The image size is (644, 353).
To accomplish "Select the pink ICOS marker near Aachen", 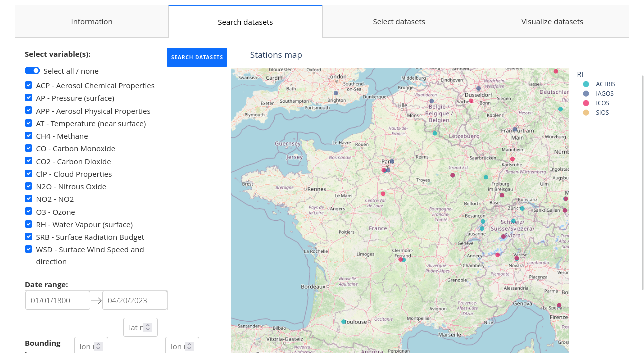I will point(471,101).
